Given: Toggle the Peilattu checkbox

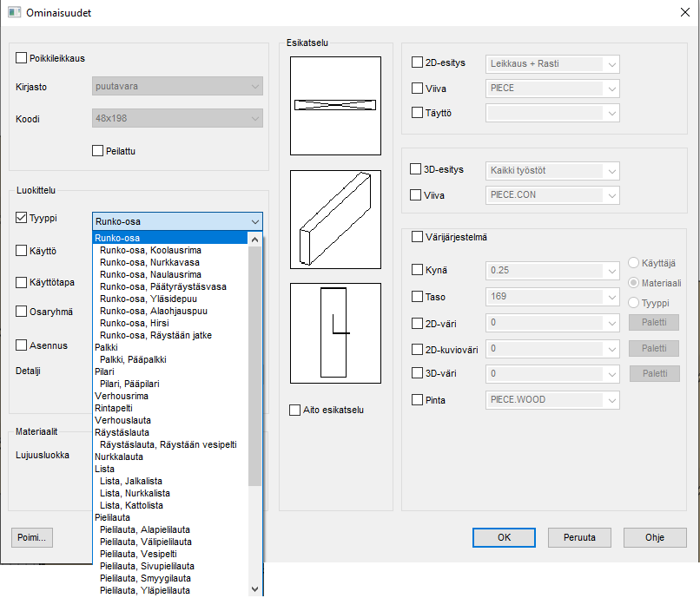Looking at the screenshot, I should tap(97, 151).
